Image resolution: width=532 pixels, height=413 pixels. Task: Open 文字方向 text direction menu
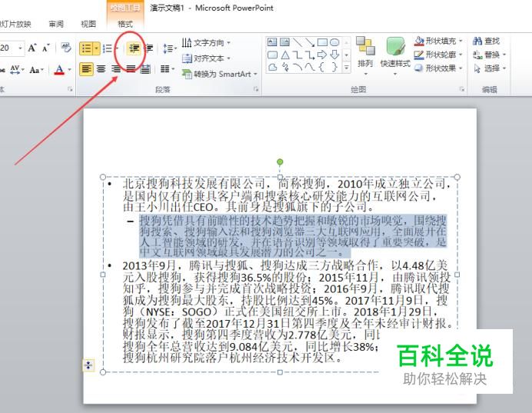(206, 43)
